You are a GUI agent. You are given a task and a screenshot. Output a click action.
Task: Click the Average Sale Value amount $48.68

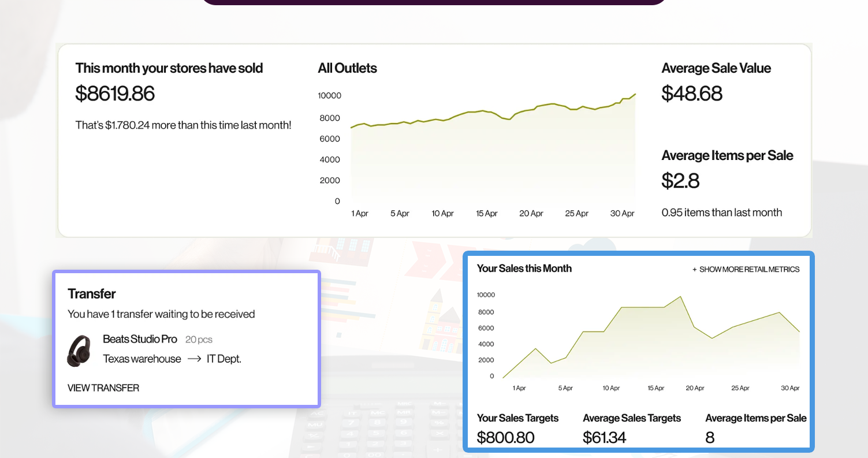[692, 94]
